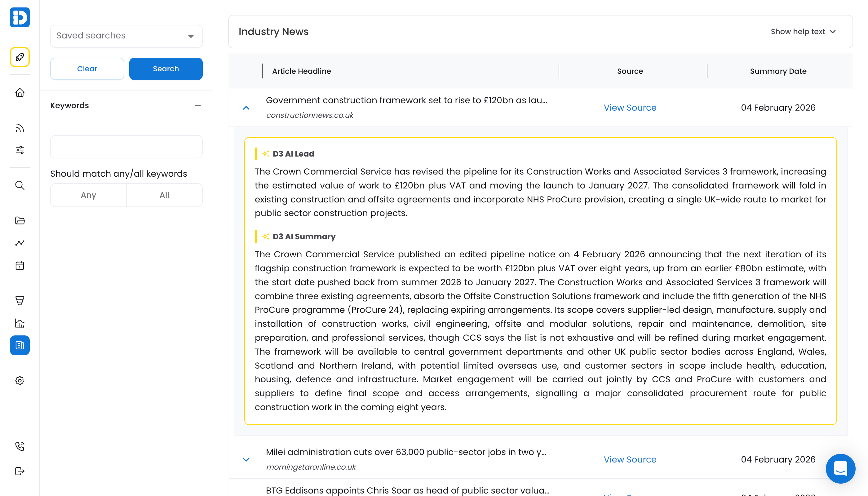
Task: Open the calendar icon
Action: (x=20, y=265)
